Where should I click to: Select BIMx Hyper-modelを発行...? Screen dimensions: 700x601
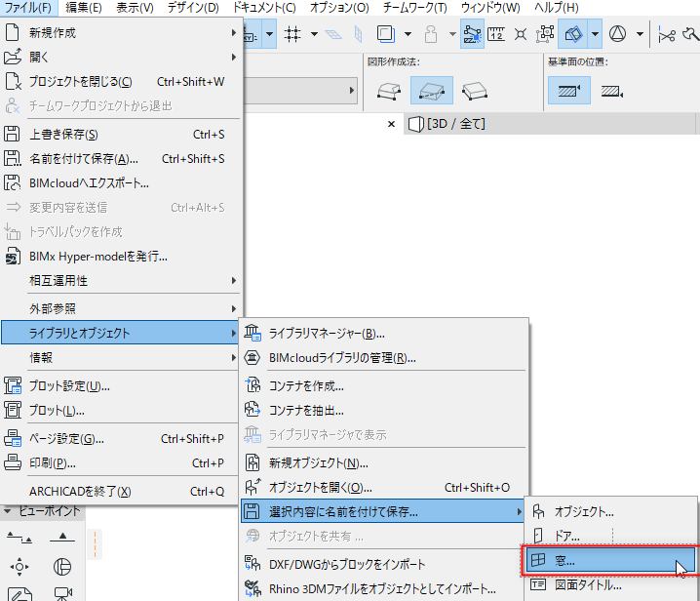click(x=121, y=256)
